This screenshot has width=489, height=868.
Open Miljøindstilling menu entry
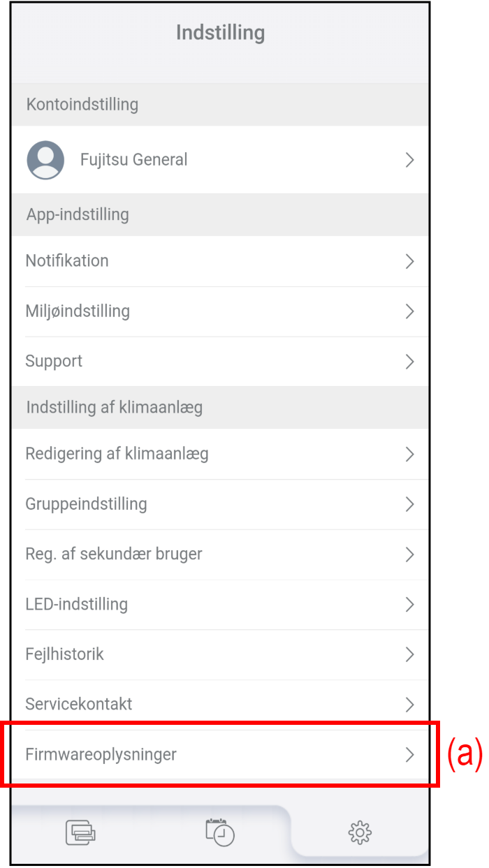click(x=220, y=311)
